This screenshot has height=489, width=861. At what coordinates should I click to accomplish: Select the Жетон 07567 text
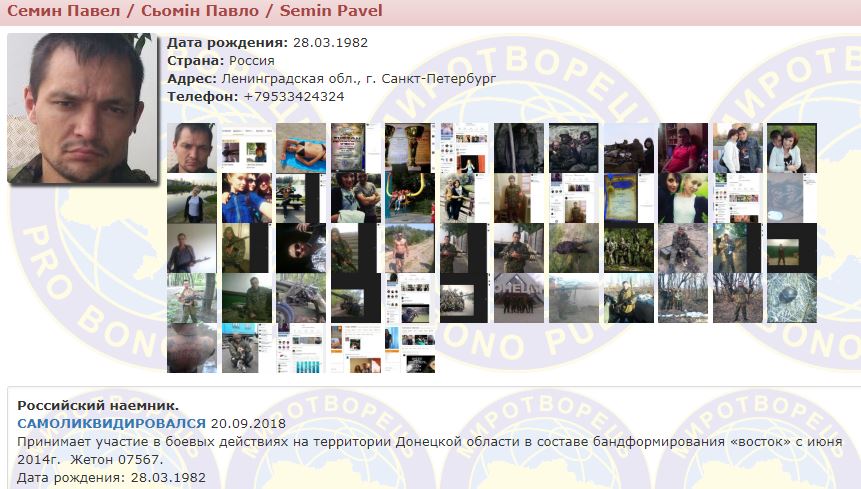pyautogui.click(x=116, y=460)
